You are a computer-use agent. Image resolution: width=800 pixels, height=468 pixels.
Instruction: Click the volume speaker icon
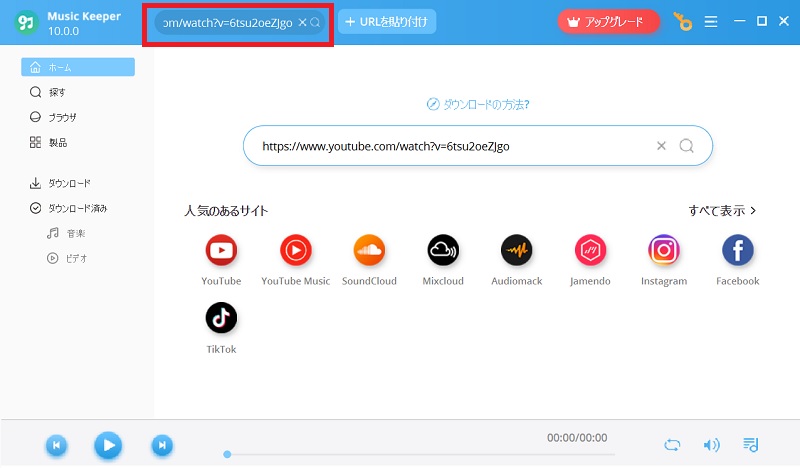coord(711,445)
